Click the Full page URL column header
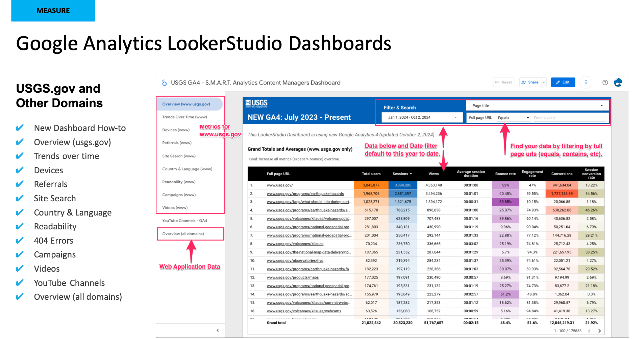 278,174
